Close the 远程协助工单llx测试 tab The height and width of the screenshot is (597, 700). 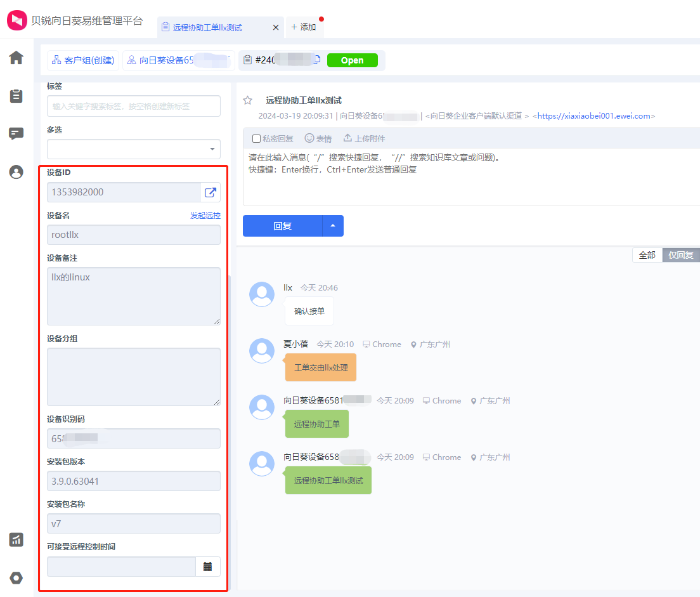click(x=275, y=27)
